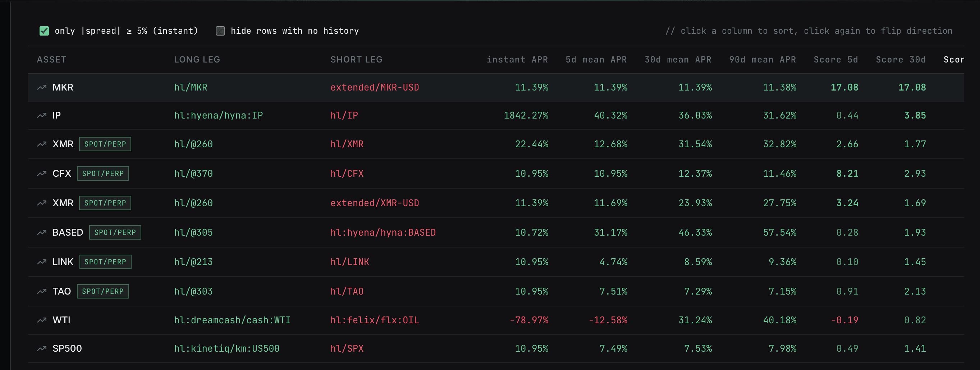Sort table by Score 5d
Screen dimensions: 980x370
[836, 60]
